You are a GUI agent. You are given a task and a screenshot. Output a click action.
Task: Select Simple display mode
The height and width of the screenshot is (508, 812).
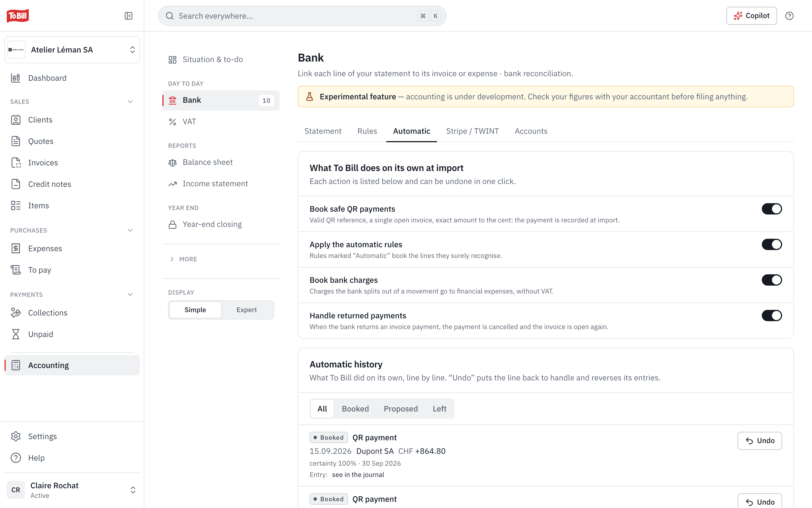pyautogui.click(x=195, y=310)
